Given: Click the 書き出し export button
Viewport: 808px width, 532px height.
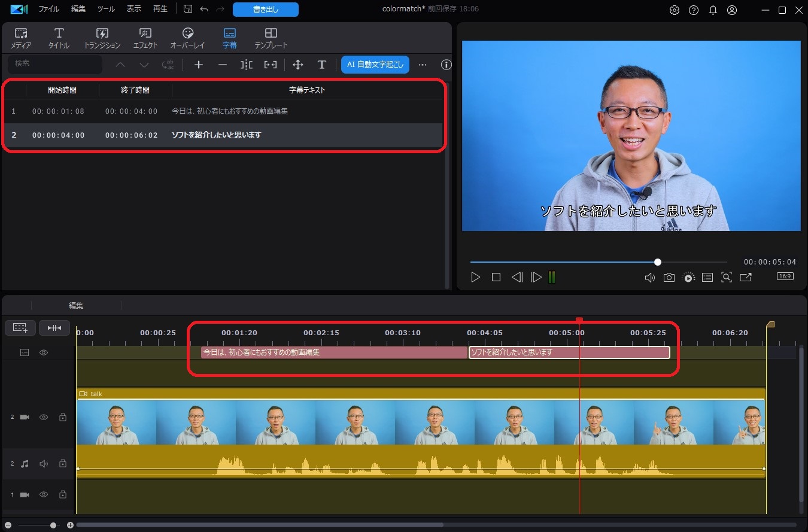Looking at the screenshot, I should [265, 9].
